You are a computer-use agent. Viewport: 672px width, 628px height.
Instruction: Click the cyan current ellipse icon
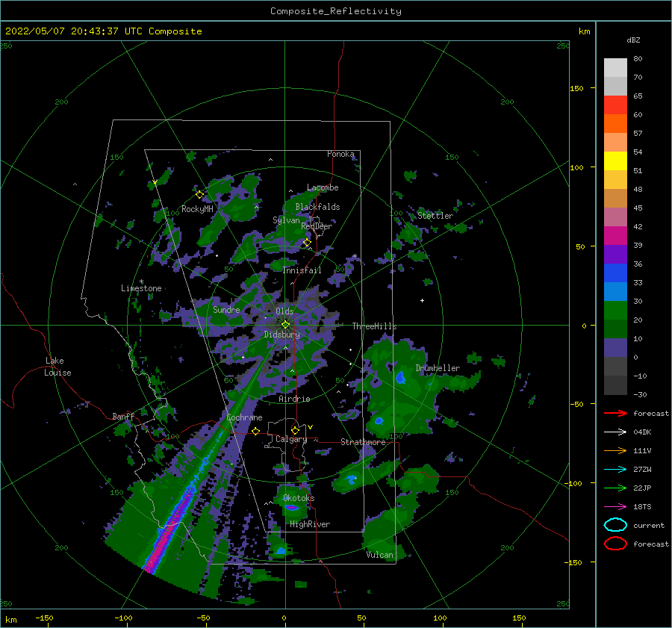coord(615,525)
